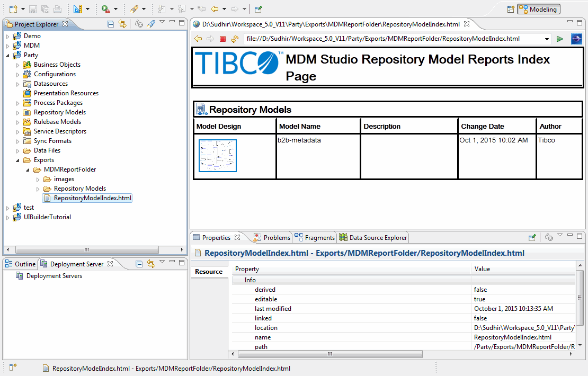This screenshot has width=588, height=376.
Task: Click the Print icon in main toolbar
Action: (57, 9)
